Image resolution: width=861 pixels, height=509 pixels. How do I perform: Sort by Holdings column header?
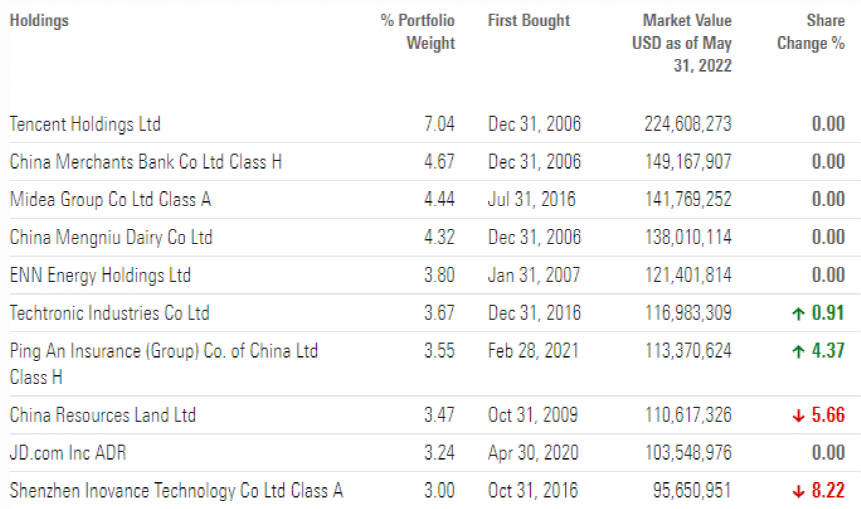(x=39, y=21)
